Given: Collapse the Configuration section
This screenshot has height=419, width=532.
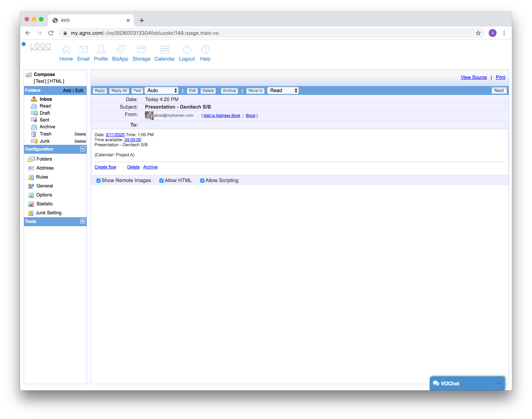Looking at the screenshot, I should point(83,149).
